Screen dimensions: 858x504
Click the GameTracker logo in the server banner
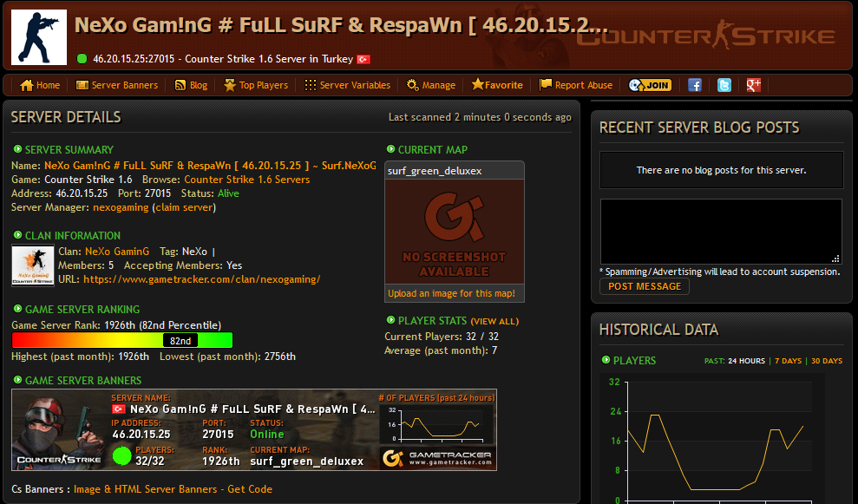point(436,458)
